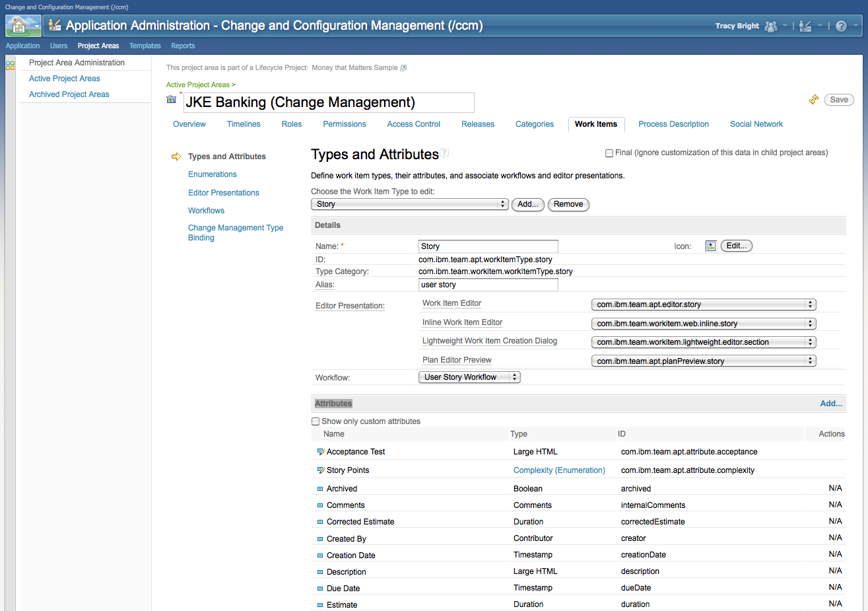868x611 pixels.
Task: Open the Inline Work Item Editor dropdown
Action: (x=704, y=324)
